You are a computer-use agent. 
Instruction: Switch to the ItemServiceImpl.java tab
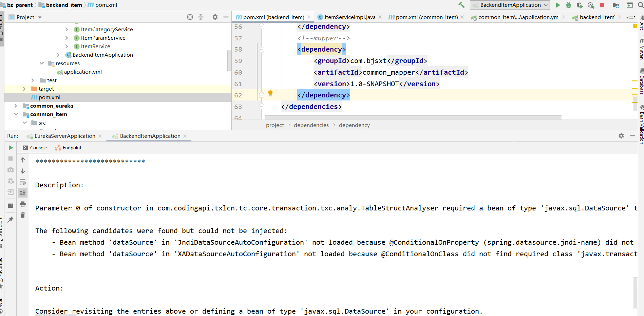coord(349,17)
